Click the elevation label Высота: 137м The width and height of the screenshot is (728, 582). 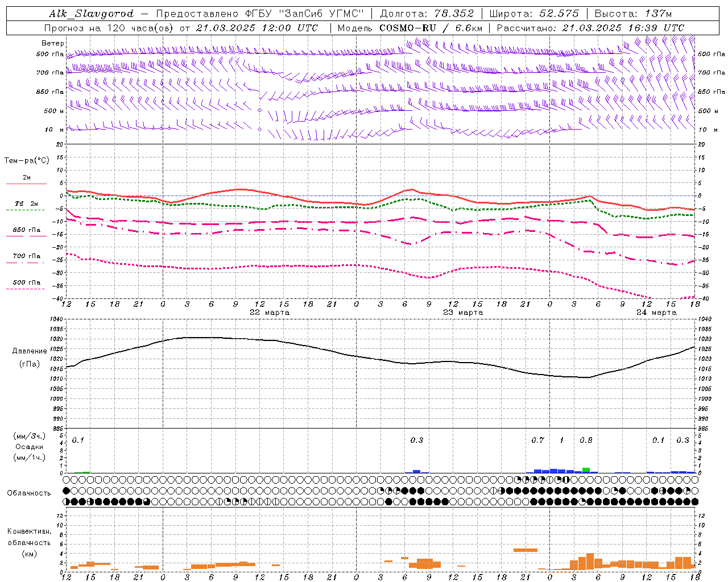[633, 14]
